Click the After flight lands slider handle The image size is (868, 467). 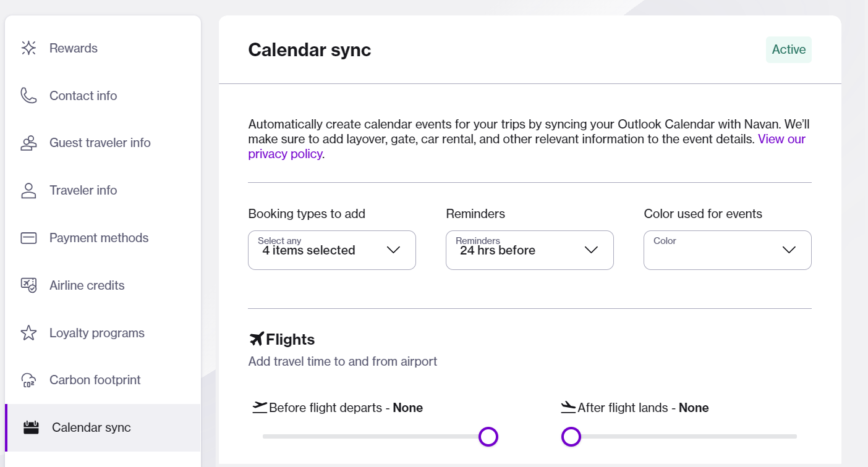point(571,437)
